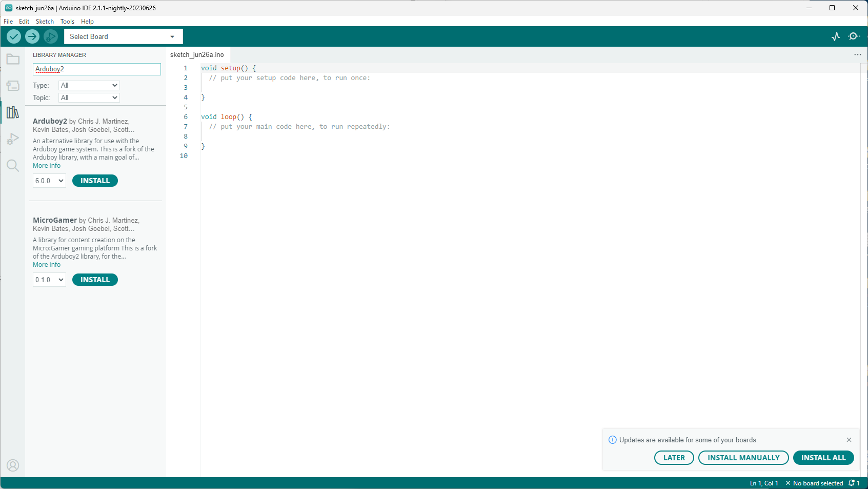Open the Select Board dropdown
Viewport: 868px width, 489px height.
pyautogui.click(x=123, y=36)
